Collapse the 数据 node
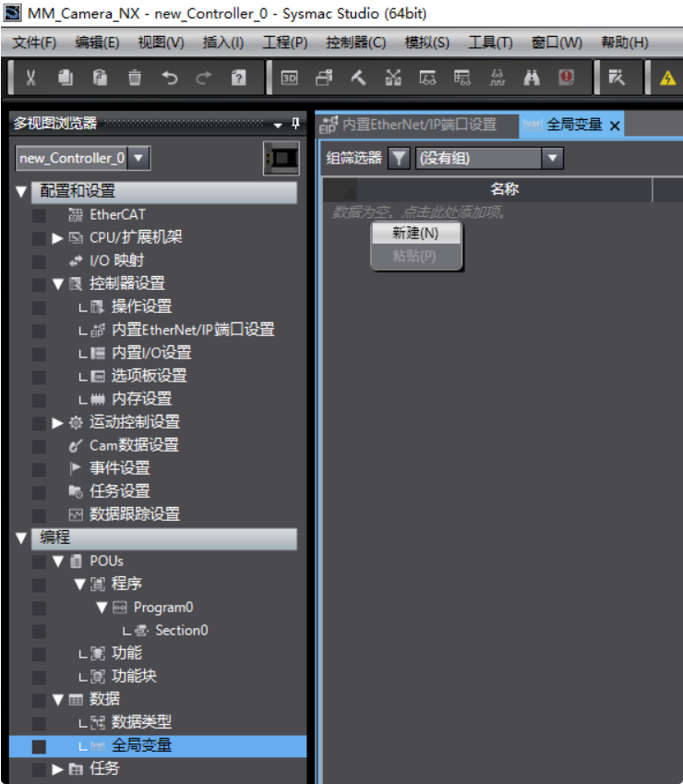The image size is (683, 784). tap(57, 699)
